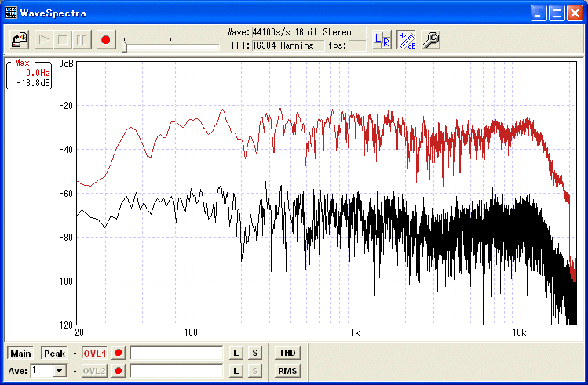
Task: Open settings with the wrench icon
Action: 430,39
